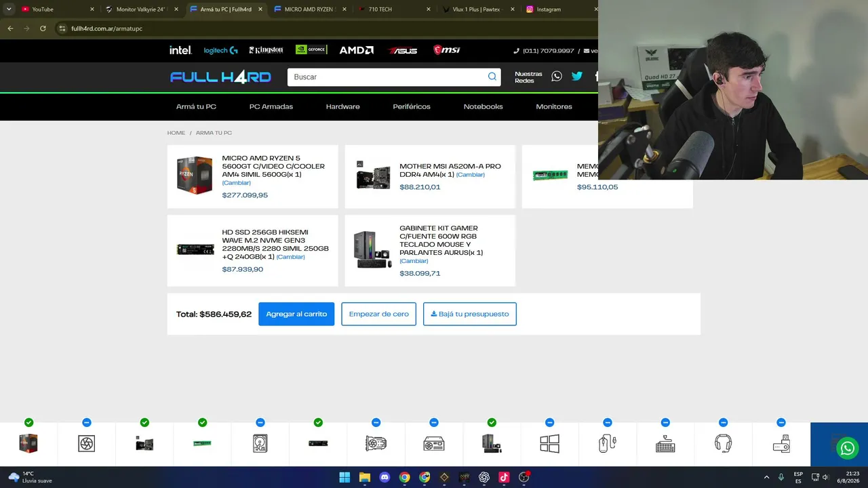The image size is (868, 488).
Task: Click Bajá tu presupuesto download button
Action: click(470, 314)
